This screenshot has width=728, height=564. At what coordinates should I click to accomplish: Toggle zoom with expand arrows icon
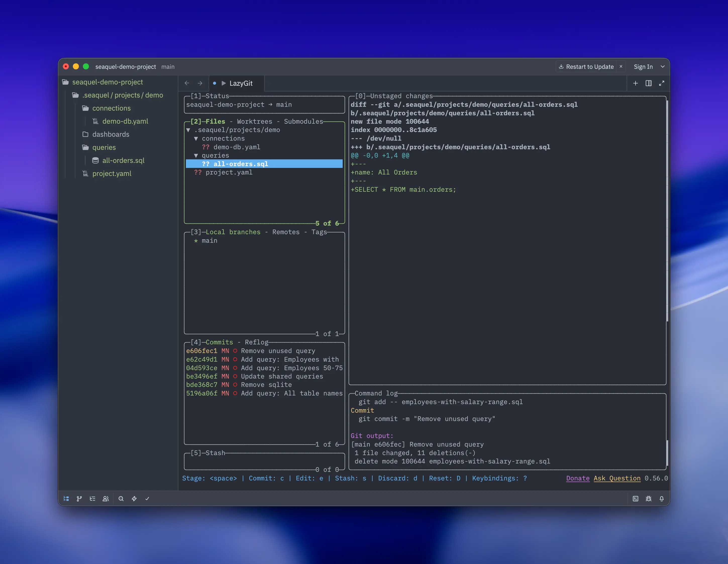coord(662,83)
